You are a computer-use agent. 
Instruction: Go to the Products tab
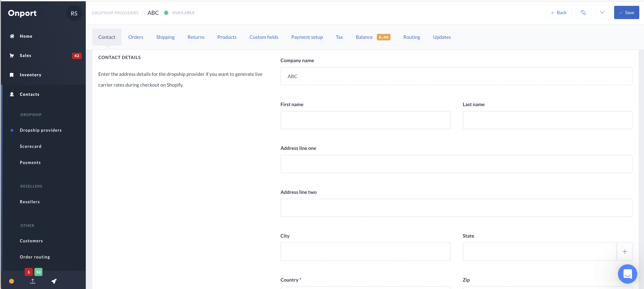(x=227, y=37)
